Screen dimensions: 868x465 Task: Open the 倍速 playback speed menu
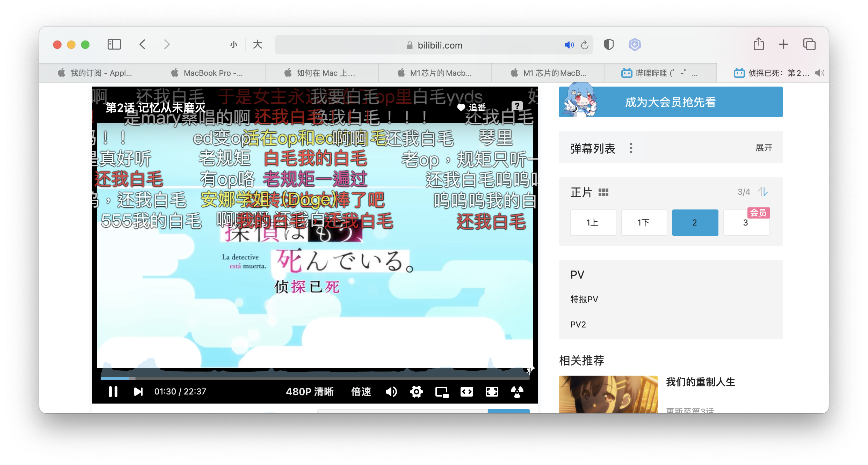pos(361,392)
